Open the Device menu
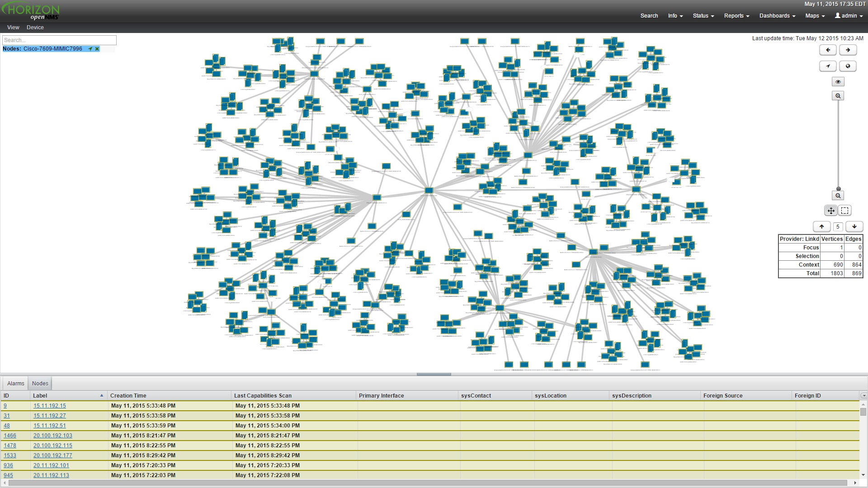The width and height of the screenshot is (868, 488). pyautogui.click(x=35, y=28)
